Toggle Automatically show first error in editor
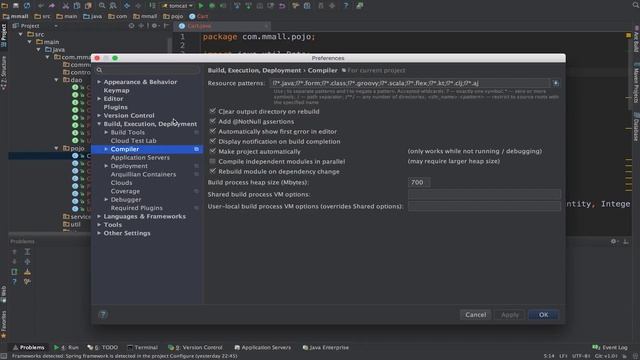Viewport: 640px width, 360px height. point(212,131)
